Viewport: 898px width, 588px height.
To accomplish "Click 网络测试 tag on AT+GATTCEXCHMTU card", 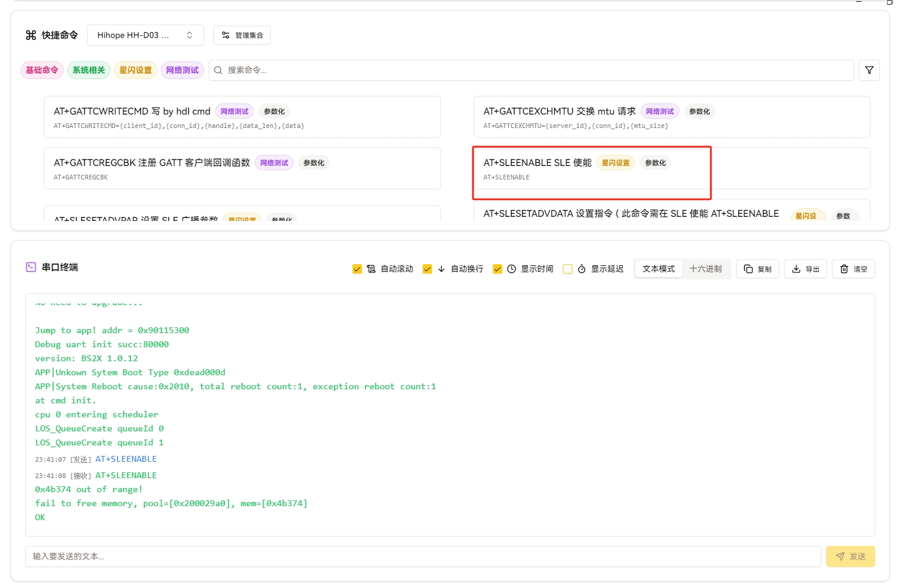I will tap(660, 112).
